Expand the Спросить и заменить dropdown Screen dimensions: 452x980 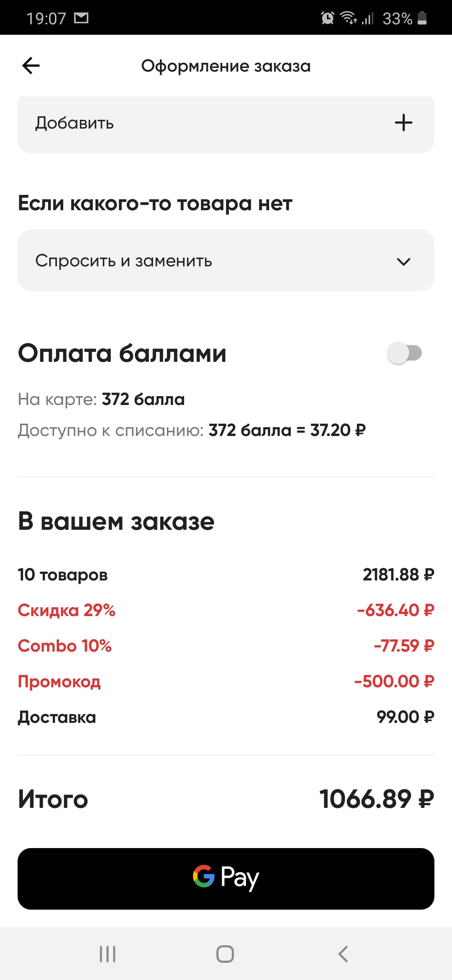pyautogui.click(x=226, y=260)
